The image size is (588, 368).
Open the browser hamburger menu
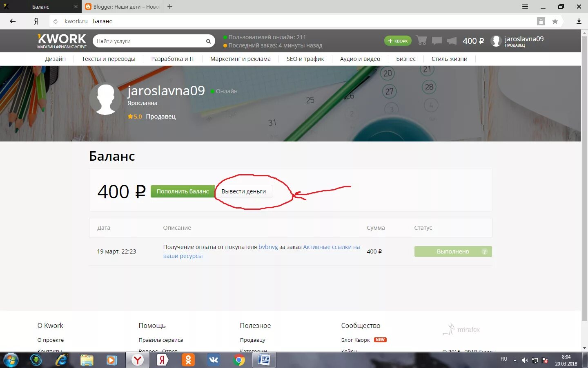click(525, 7)
